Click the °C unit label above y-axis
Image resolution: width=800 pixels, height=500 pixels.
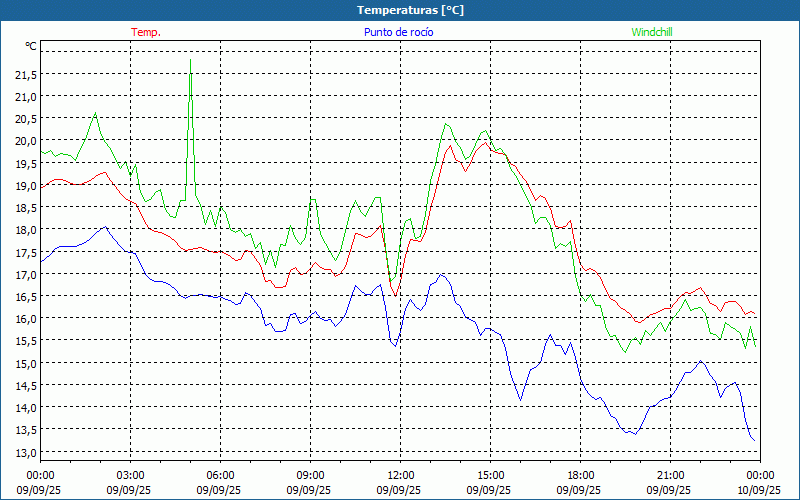[30, 46]
